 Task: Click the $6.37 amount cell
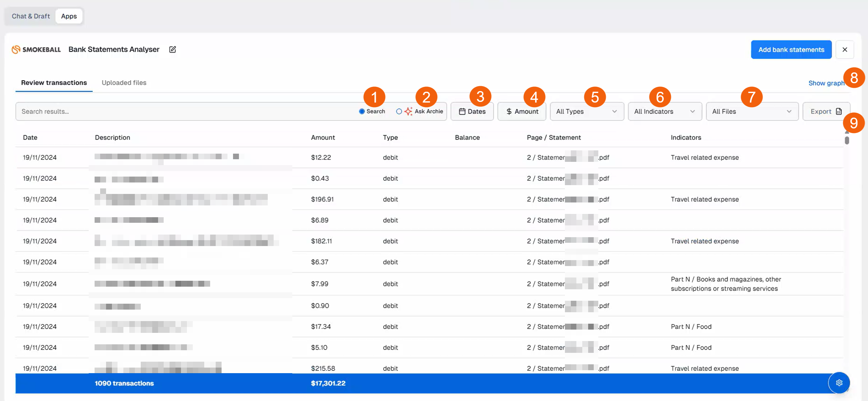[x=319, y=262]
